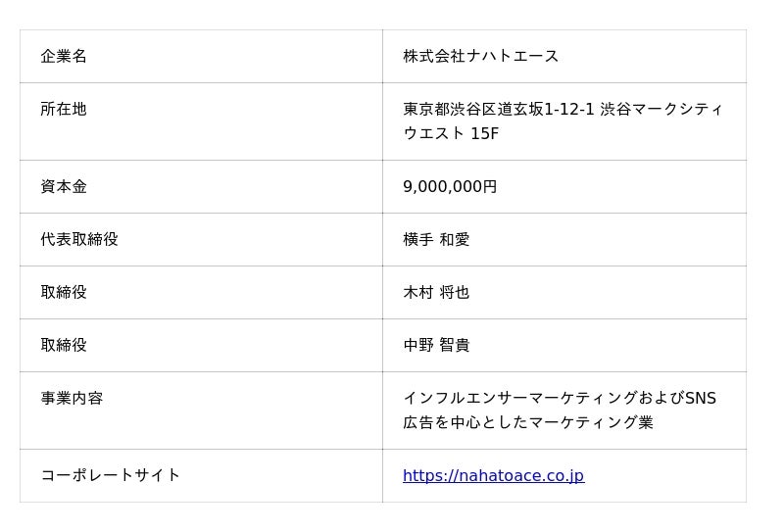Image resolution: width=784 pixels, height=532 pixels.
Task: Select the director name 中野 智貴
Action: (436, 346)
